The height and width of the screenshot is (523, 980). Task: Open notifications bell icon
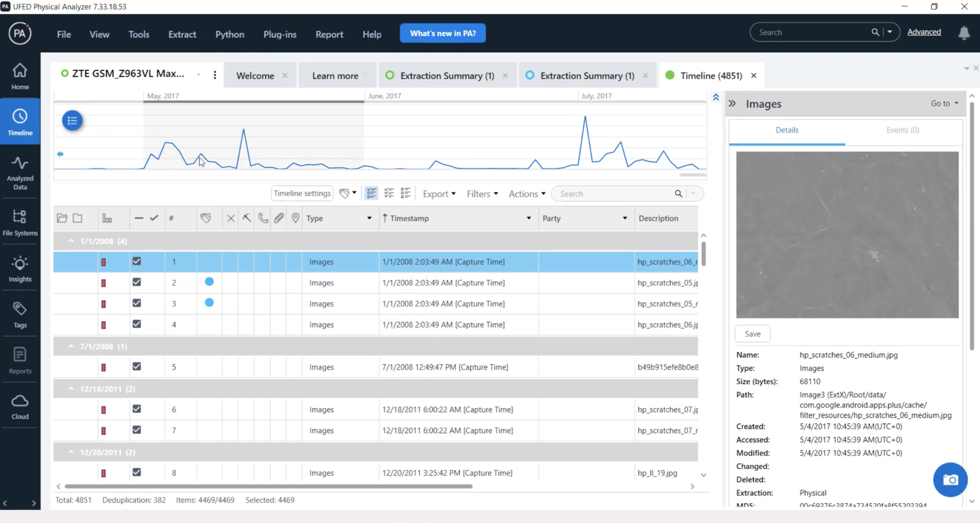pyautogui.click(x=963, y=33)
